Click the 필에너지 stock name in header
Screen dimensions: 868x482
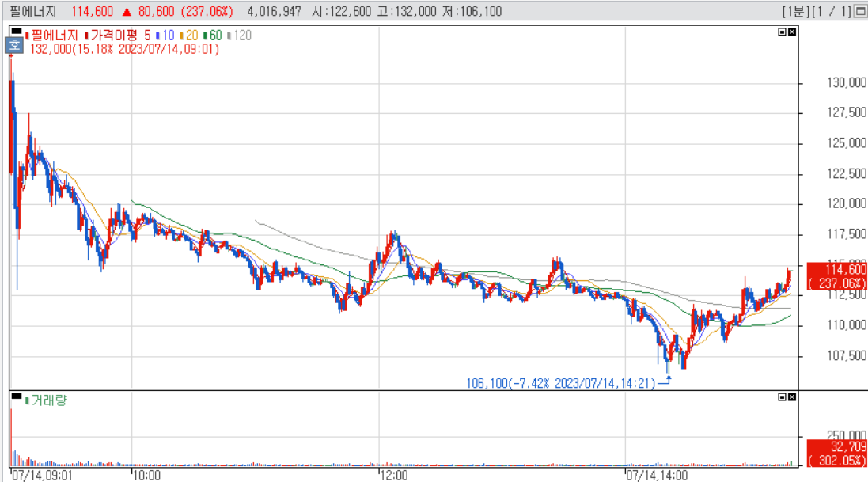tap(33, 12)
